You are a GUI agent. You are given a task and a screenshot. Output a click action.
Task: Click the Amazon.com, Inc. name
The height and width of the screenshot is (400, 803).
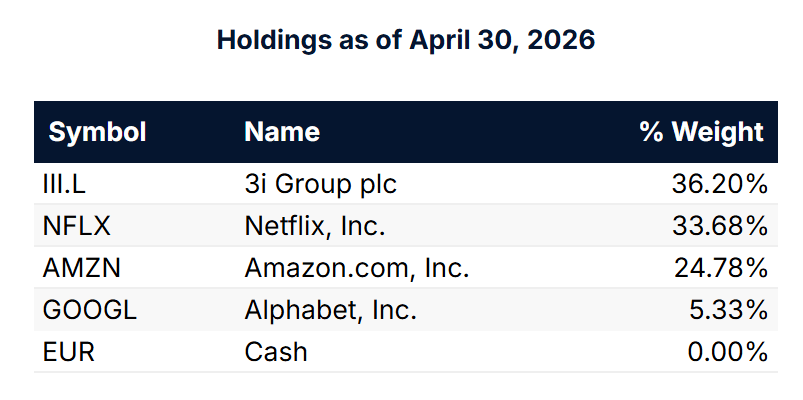[x=357, y=268]
